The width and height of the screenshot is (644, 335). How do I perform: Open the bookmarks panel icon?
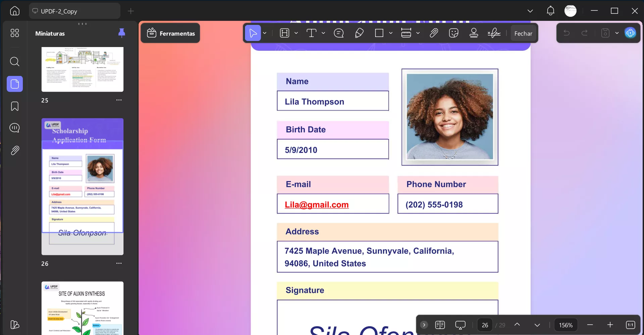pos(14,106)
